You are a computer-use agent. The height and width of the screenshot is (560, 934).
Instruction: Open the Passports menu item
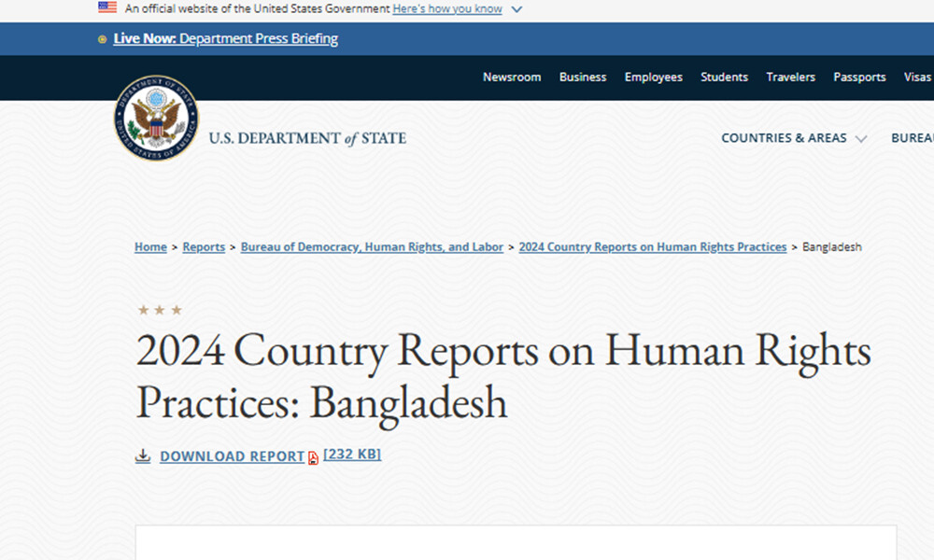859,77
